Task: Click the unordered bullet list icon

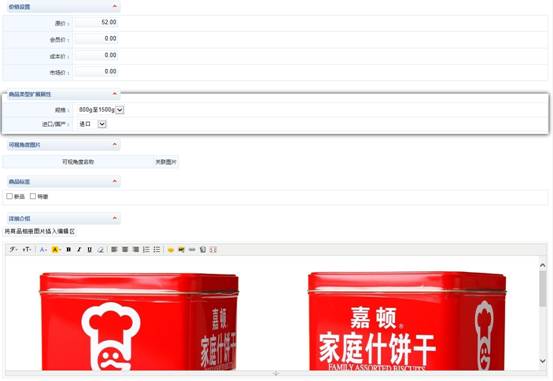Action: [157, 249]
